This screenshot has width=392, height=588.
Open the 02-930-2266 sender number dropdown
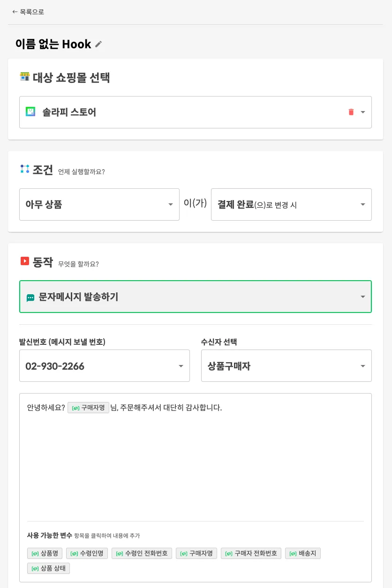point(181,366)
